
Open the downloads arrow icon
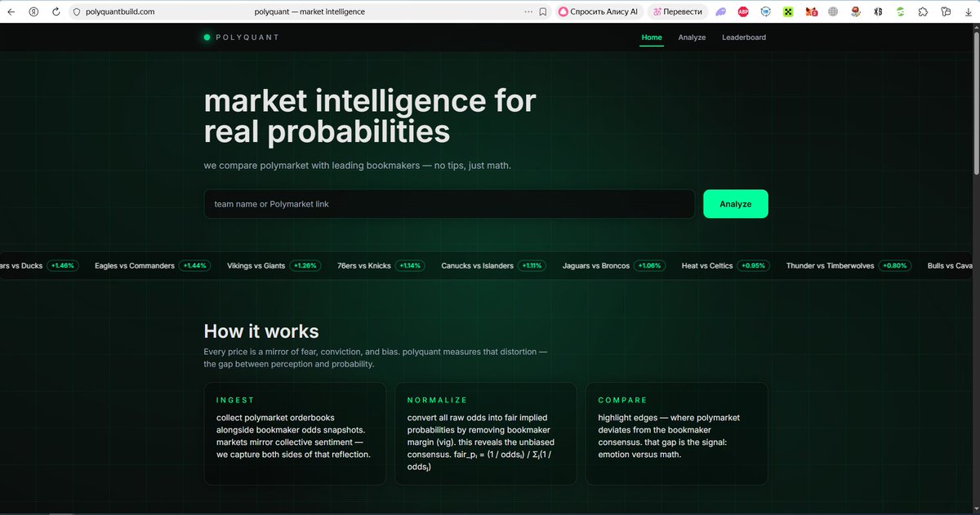[x=967, y=11]
